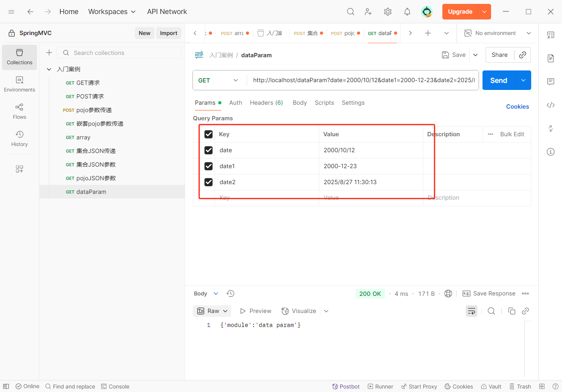
Task: Open the Send options dropdown arrow
Action: click(523, 80)
